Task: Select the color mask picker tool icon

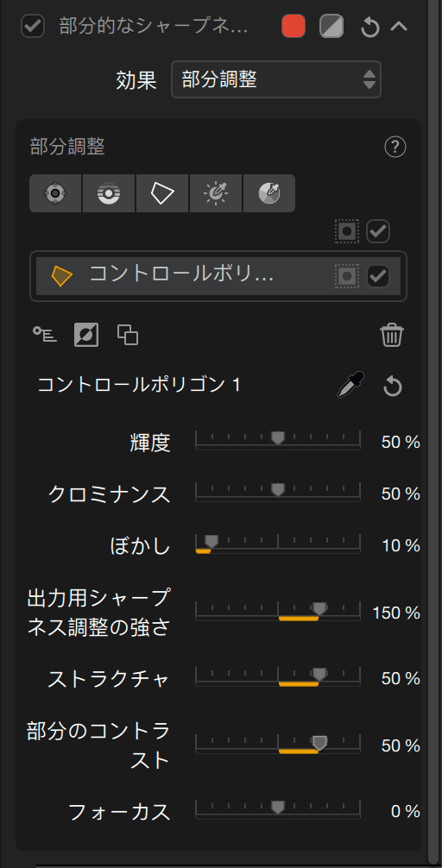Action: [x=269, y=194]
